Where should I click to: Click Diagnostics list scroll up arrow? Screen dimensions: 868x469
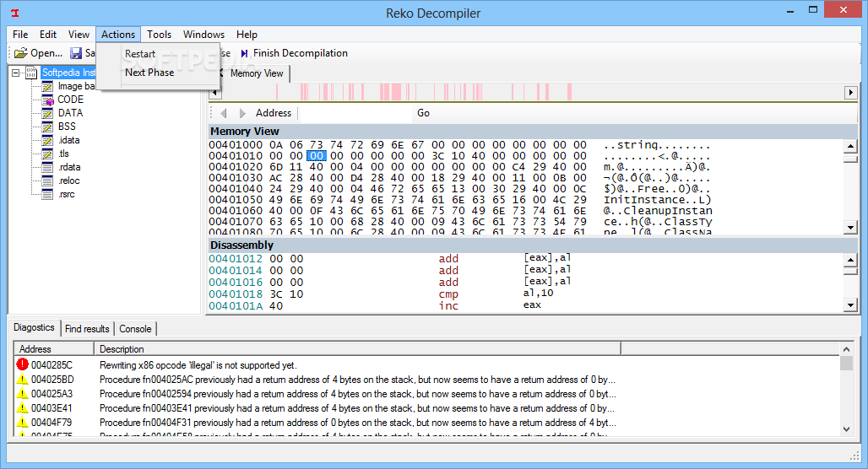click(846, 349)
